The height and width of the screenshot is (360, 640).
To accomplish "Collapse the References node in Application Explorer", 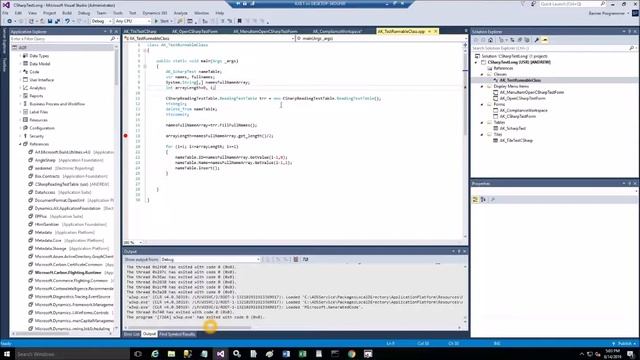I will (20, 144).
